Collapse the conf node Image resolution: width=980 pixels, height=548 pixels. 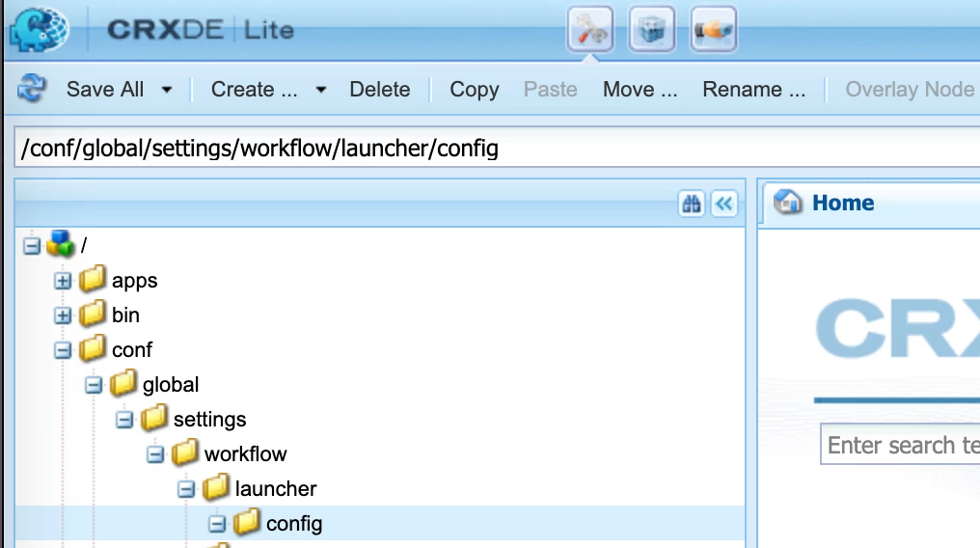coord(63,350)
